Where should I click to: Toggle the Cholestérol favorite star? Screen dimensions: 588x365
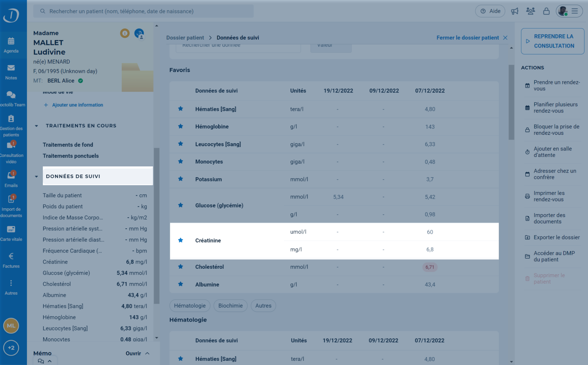pos(180,267)
